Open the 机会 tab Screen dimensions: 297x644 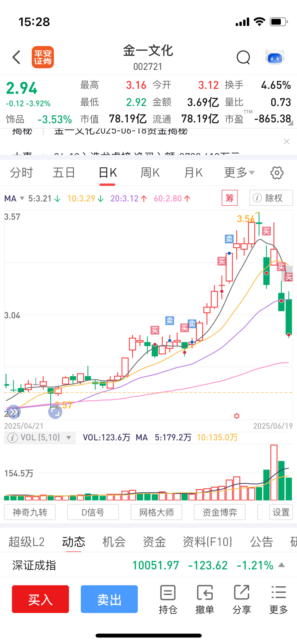[114, 542]
